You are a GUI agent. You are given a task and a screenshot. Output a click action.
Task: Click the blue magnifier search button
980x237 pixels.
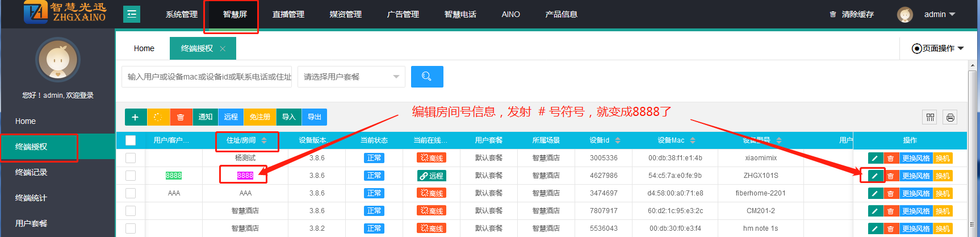pyautogui.click(x=427, y=77)
